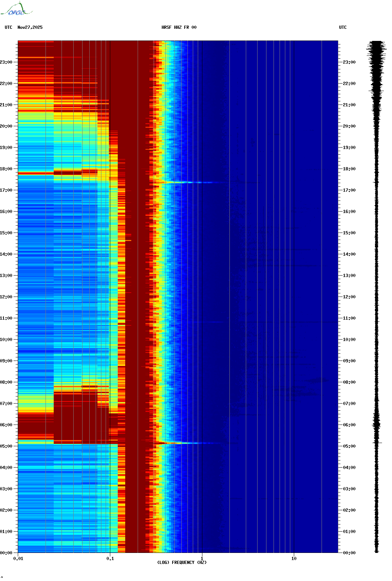Click the left-axis 10:00 time label
The width and height of the screenshot is (392, 581).
(x=6, y=340)
